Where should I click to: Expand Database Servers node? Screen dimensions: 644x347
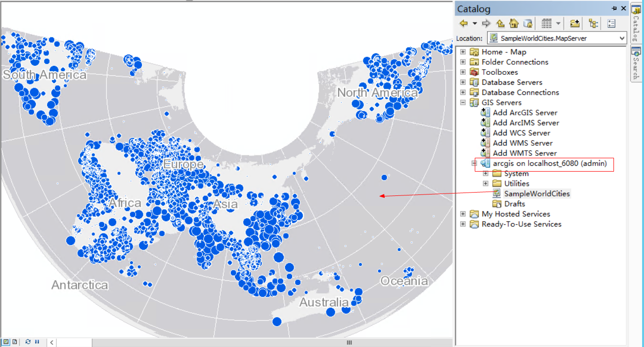click(x=463, y=82)
